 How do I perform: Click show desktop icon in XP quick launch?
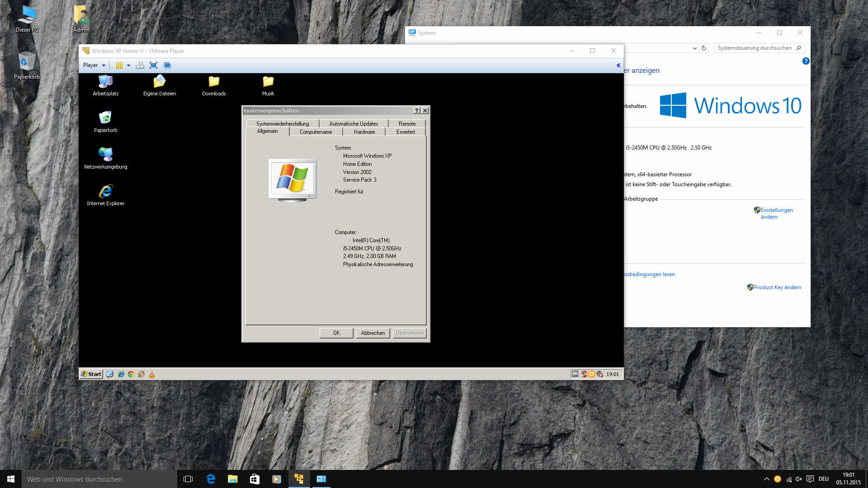coord(110,374)
